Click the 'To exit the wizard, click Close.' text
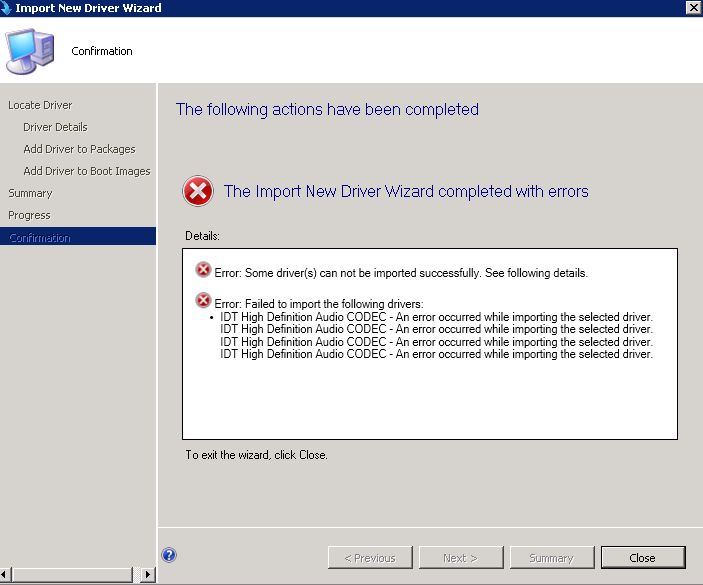The image size is (703, 585). point(256,455)
